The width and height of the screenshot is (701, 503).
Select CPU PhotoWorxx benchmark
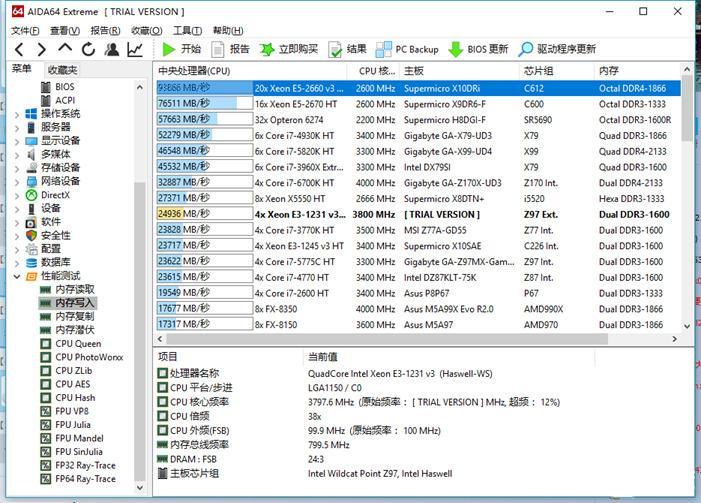(x=82, y=357)
